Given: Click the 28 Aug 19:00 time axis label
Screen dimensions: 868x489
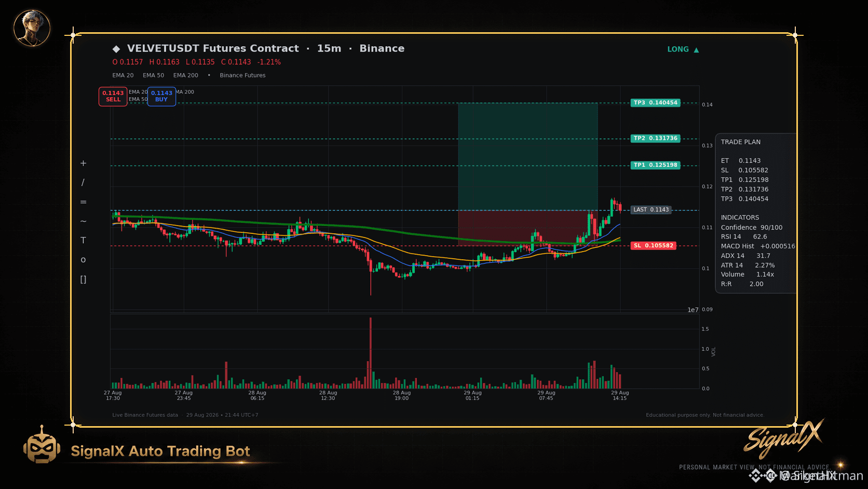Looking at the screenshot, I should point(402,395).
